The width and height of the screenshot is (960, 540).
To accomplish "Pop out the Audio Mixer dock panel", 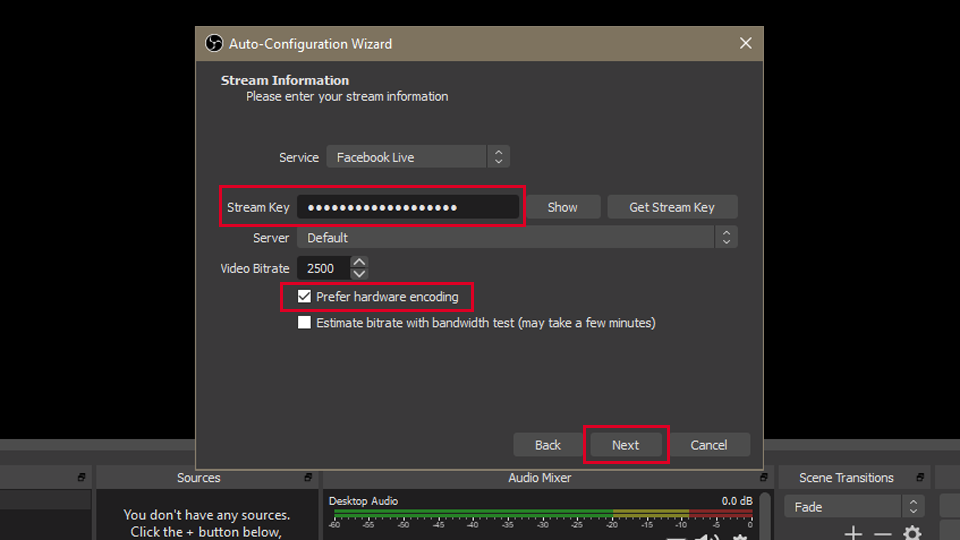I will click(x=763, y=477).
